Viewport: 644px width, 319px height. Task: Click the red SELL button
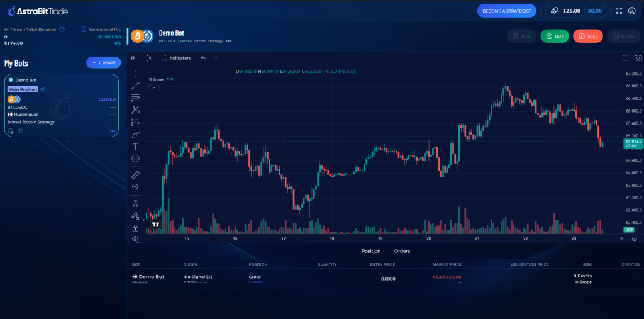coord(588,36)
